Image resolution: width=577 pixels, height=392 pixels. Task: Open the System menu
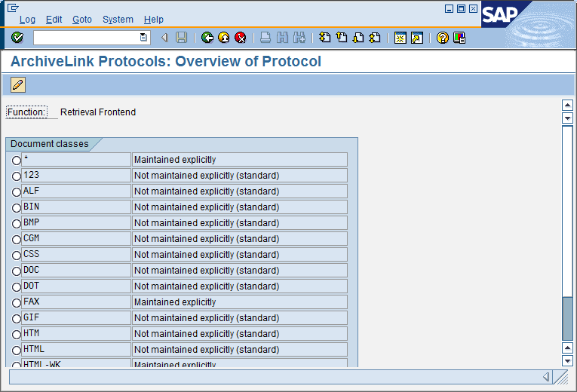(118, 20)
